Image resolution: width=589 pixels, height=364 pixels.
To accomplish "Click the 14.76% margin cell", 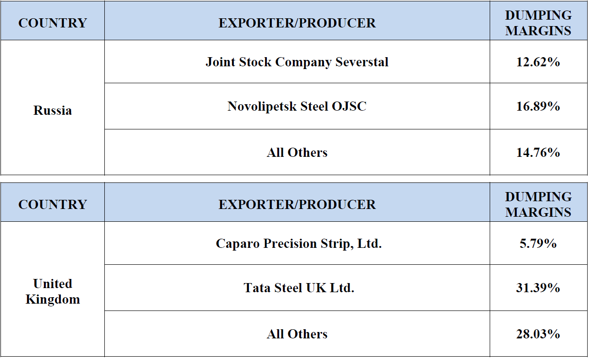I will 538,152.
